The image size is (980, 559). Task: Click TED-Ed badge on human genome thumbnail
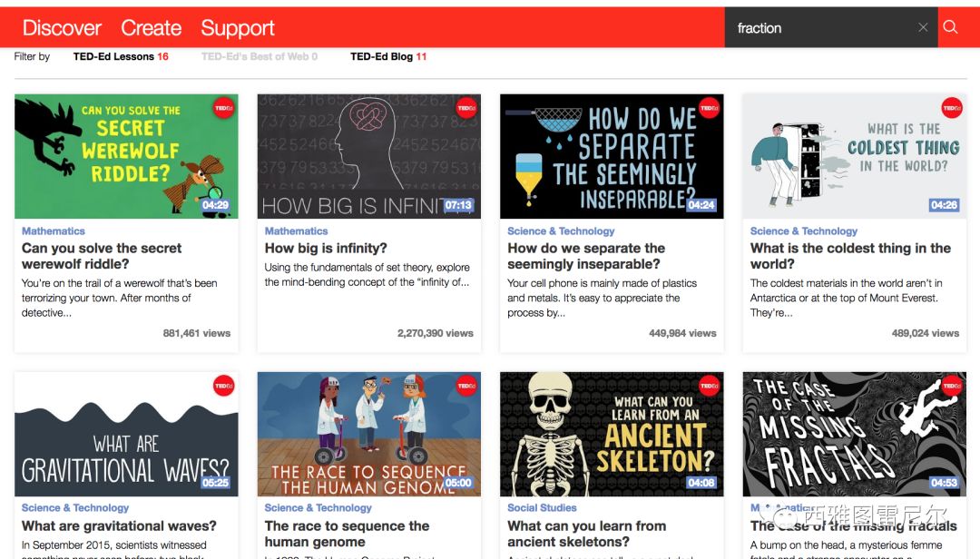466,386
